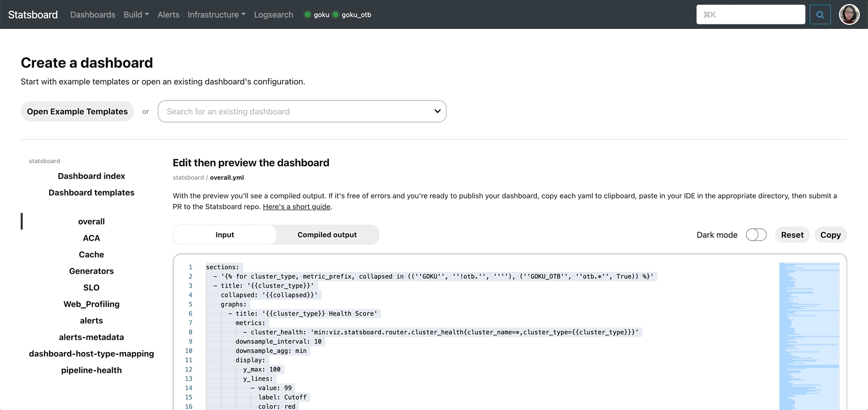Click the cluster_health metric line
Viewport: 868px width, 410px height.
441,332
